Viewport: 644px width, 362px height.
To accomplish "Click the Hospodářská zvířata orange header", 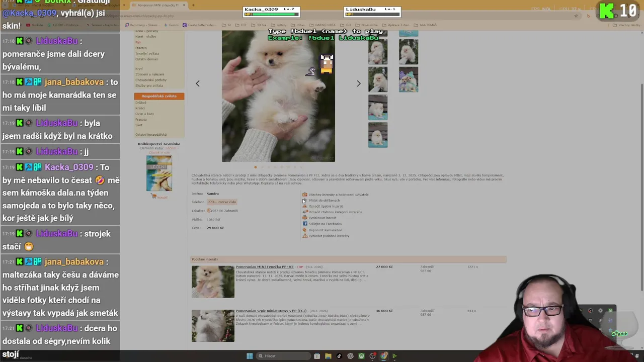I will (159, 96).
